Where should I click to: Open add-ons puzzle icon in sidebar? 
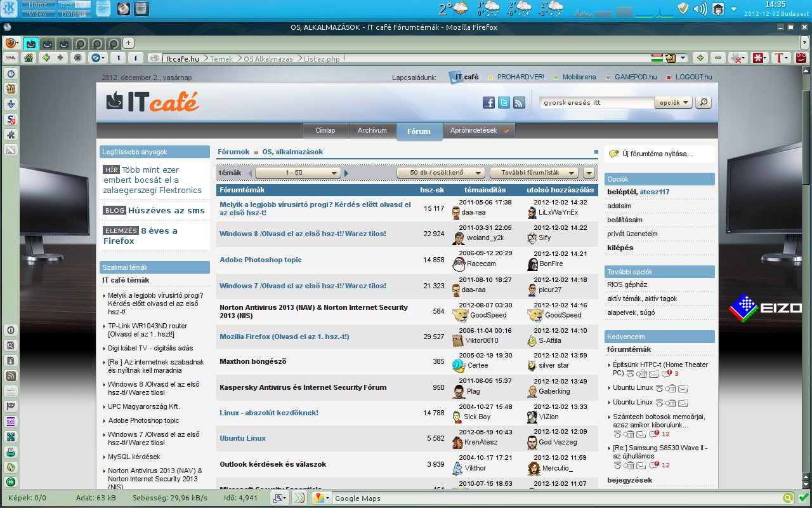pyautogui.click(x=11, y=135)
